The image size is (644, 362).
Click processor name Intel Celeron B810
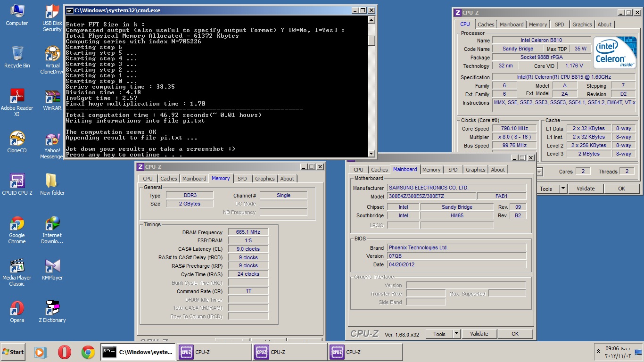coord(541,40)
